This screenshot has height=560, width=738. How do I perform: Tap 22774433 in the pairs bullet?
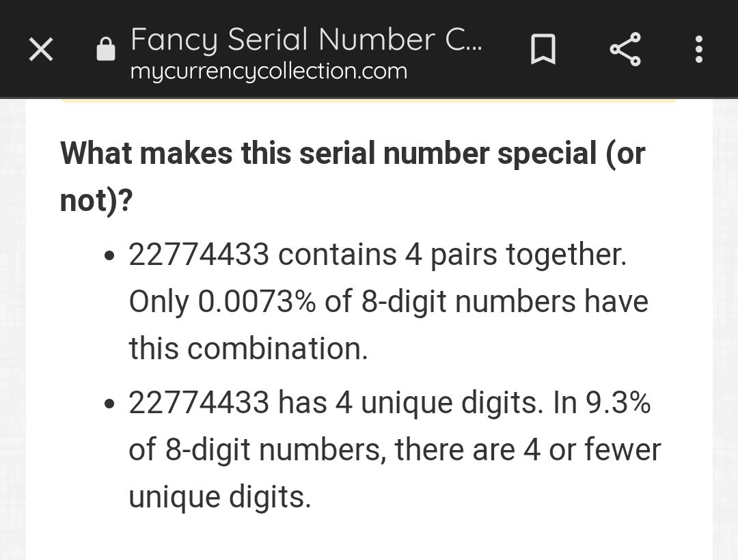coord(199,254)
